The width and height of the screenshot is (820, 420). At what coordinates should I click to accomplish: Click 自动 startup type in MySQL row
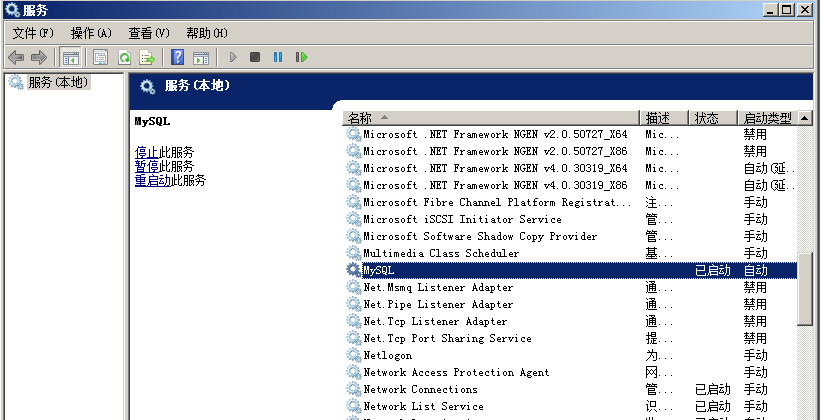pos(756,270)
